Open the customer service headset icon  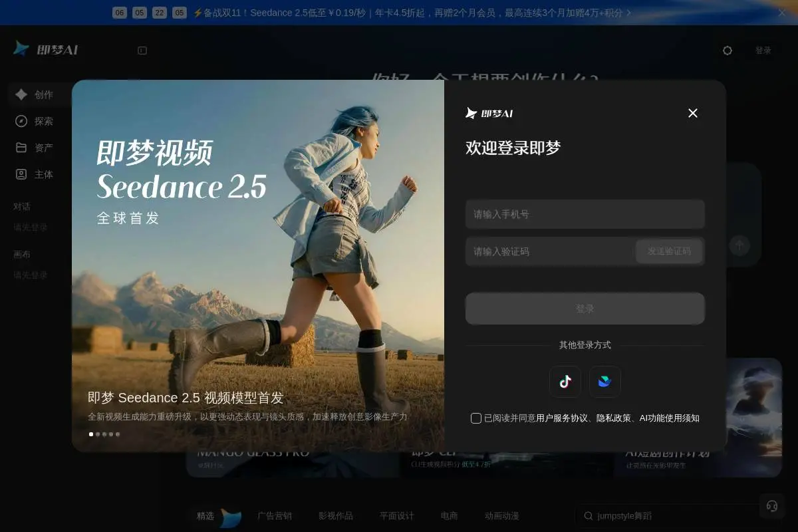pyautogui.click(x=772, y=506)
